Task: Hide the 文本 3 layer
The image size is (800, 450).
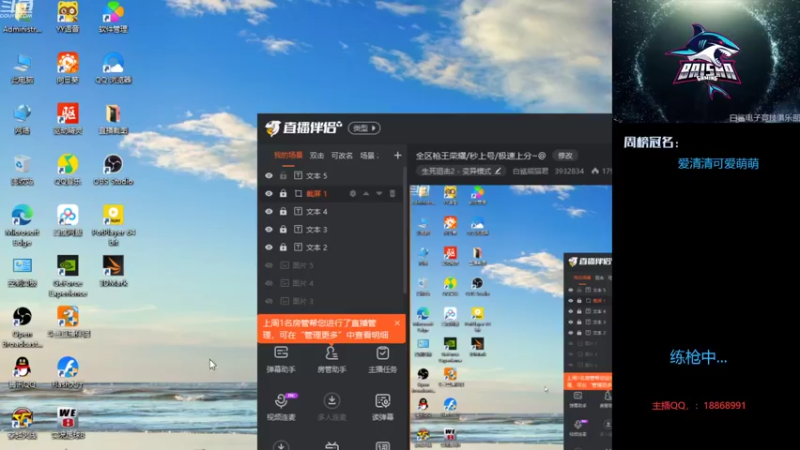Action: tap(269, 229)
